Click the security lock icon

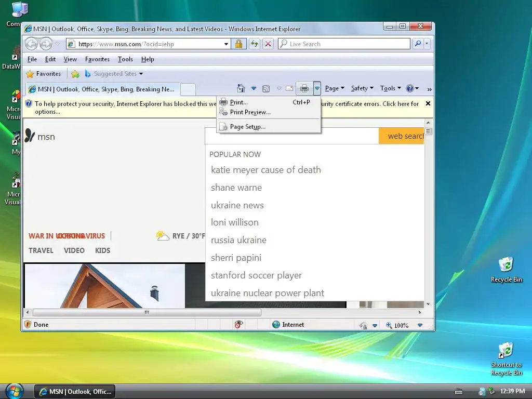pyautogui.click(x=239, y=44)
